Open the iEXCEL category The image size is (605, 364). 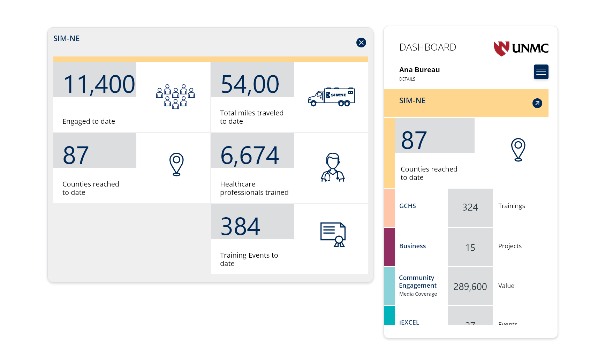coord(409,322)
